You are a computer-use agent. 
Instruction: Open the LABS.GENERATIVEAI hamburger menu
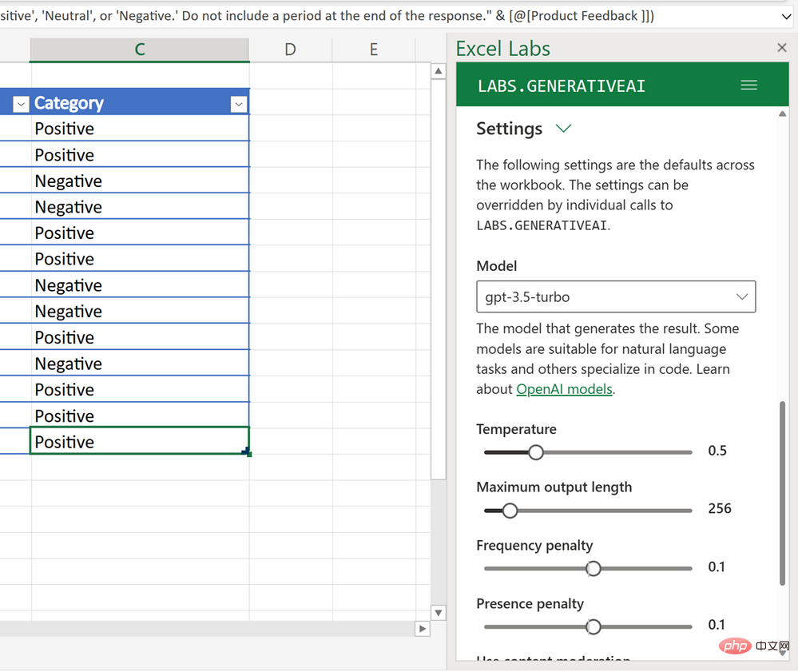point(748,85)
